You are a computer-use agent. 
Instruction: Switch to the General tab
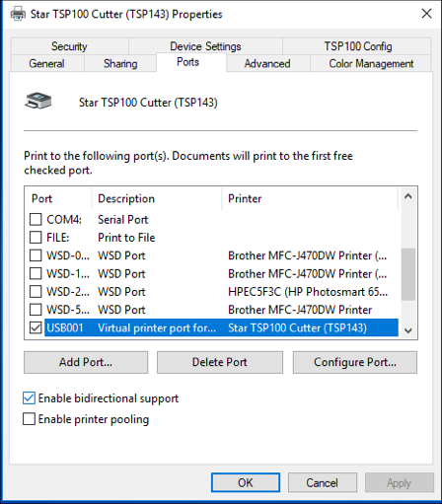pyautogui.click(x=46, y=63)
